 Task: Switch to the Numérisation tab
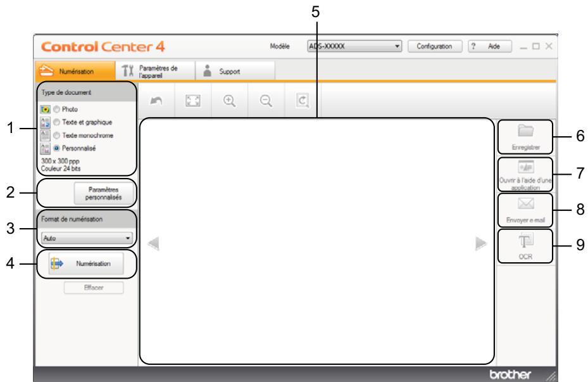point(75,71)
